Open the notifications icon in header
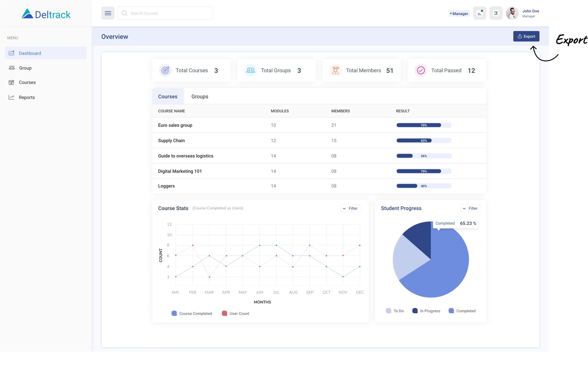 (x=479, y=13)
